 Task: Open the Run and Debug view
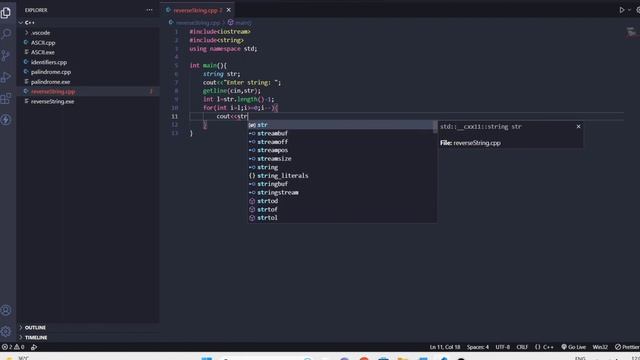coord(6,77)
